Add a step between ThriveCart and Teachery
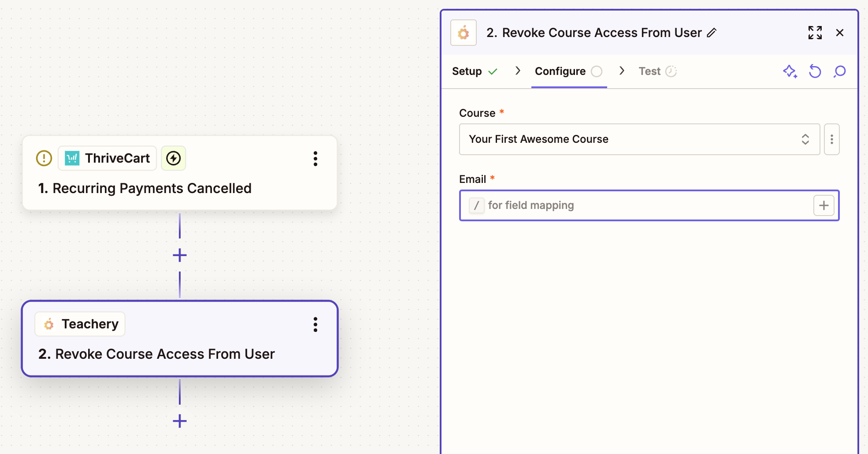Screen dimensions: 868x454 [180, 255]
